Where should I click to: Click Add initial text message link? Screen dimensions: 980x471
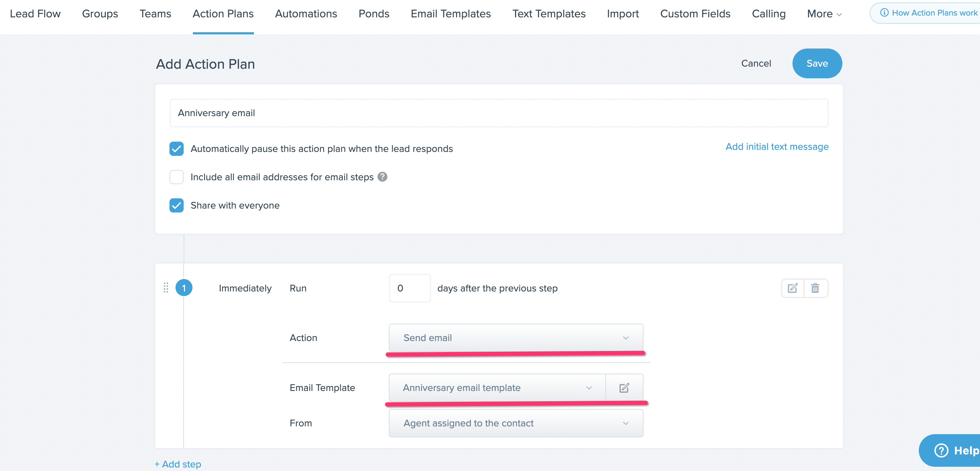pyautogui.click(x=777, y=147)
